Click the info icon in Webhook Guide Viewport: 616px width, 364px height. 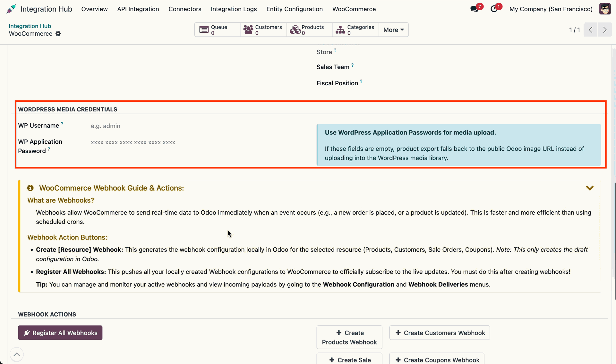pyautogui.click(x=30, y=188)
